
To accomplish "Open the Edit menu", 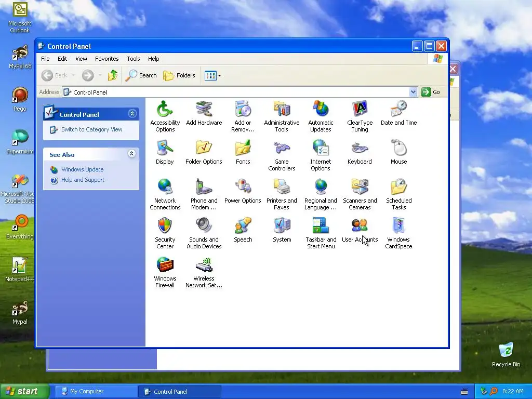I will coord(62,59).
